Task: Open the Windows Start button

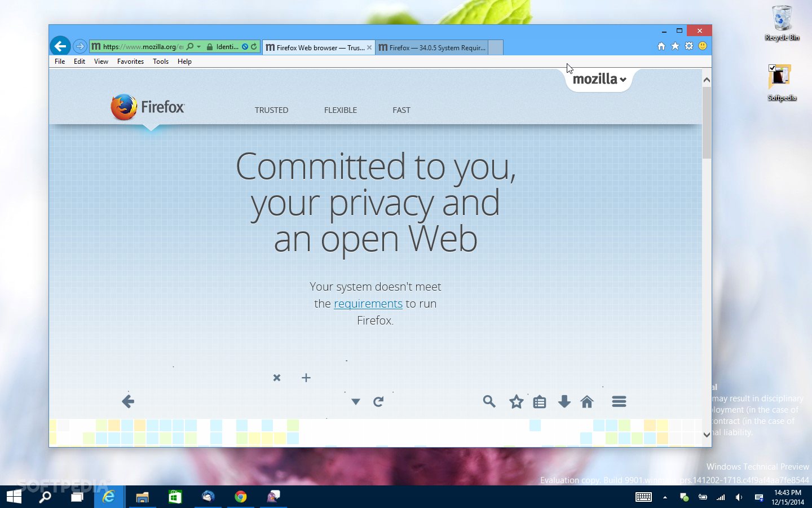Action: (14, 497)
